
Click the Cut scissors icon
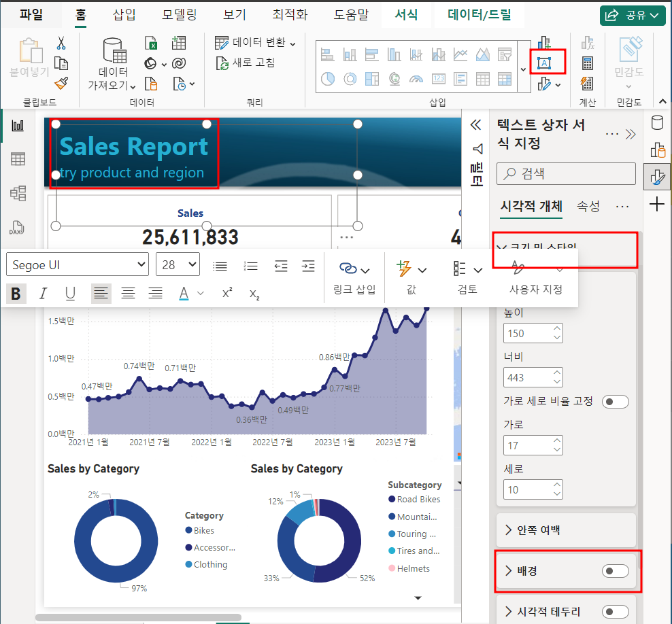point(61,43)
